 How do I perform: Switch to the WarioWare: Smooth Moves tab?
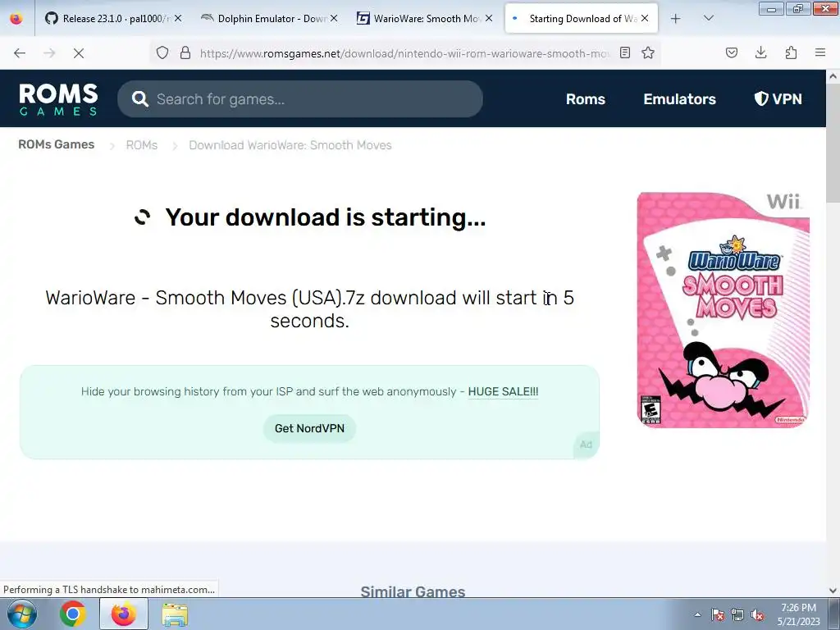[423, 19]
